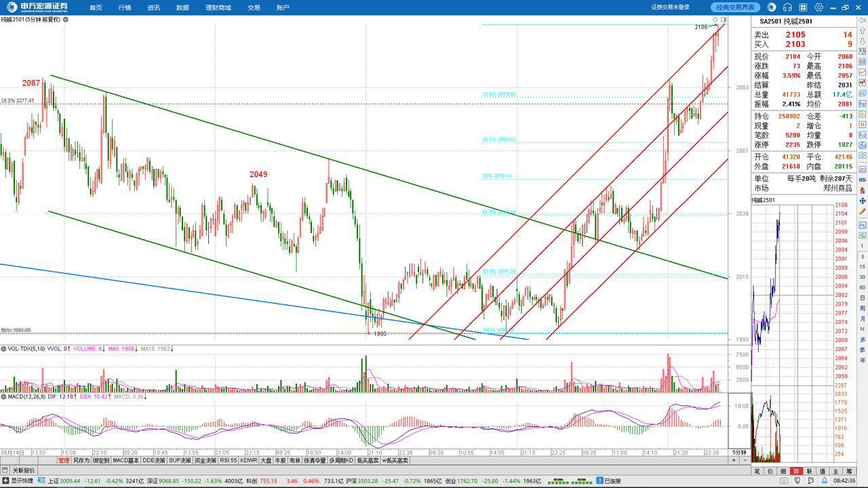Click the RSI indicator sidebar icon

[862, 180]
